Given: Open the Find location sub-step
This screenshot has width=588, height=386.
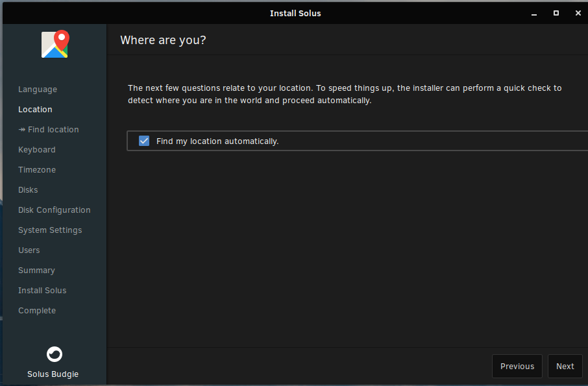Looking at the screenshot, I should 49,130.
